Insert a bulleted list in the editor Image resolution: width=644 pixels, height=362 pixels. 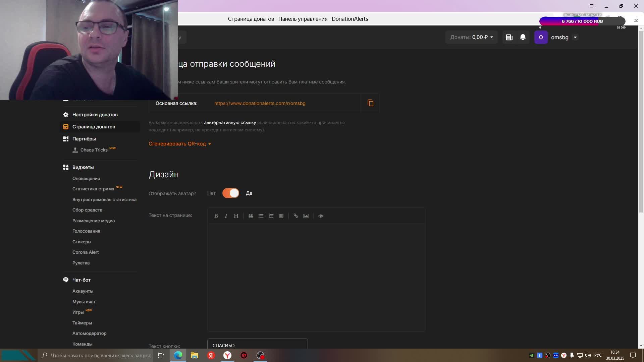click(x=261, y=216)
